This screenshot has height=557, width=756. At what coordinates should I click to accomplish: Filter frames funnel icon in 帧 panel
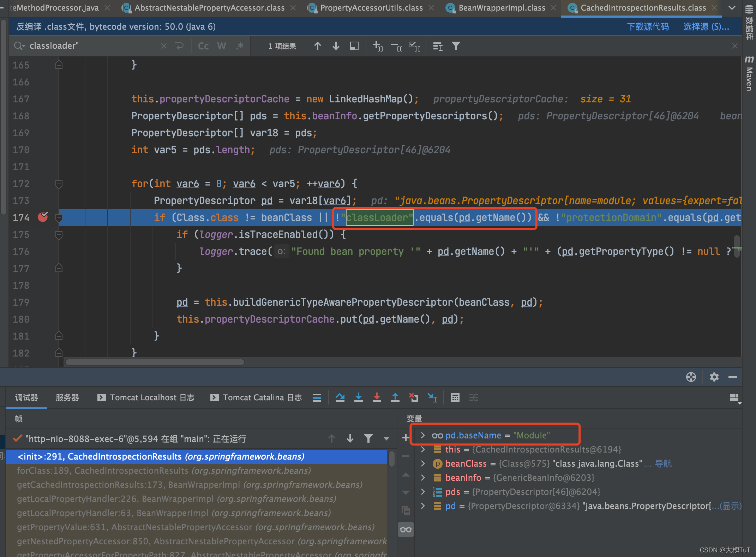(x=368, y=438)
